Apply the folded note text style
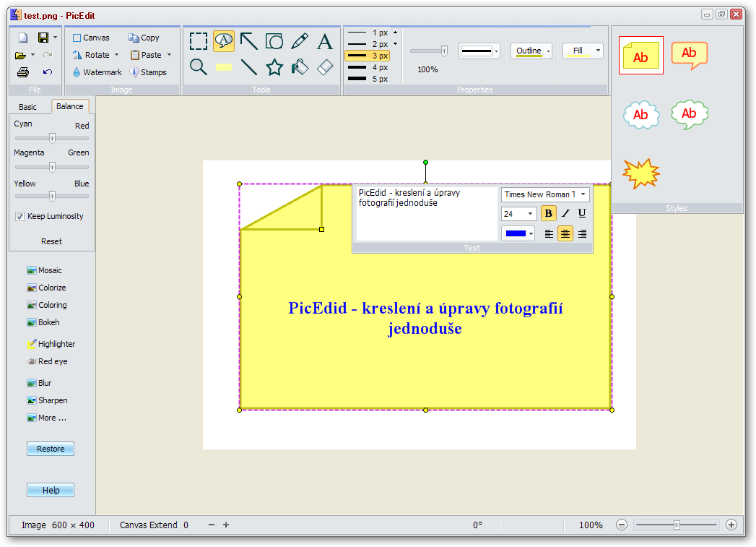Viewport: 756px width, 547px height. (640, 56)
